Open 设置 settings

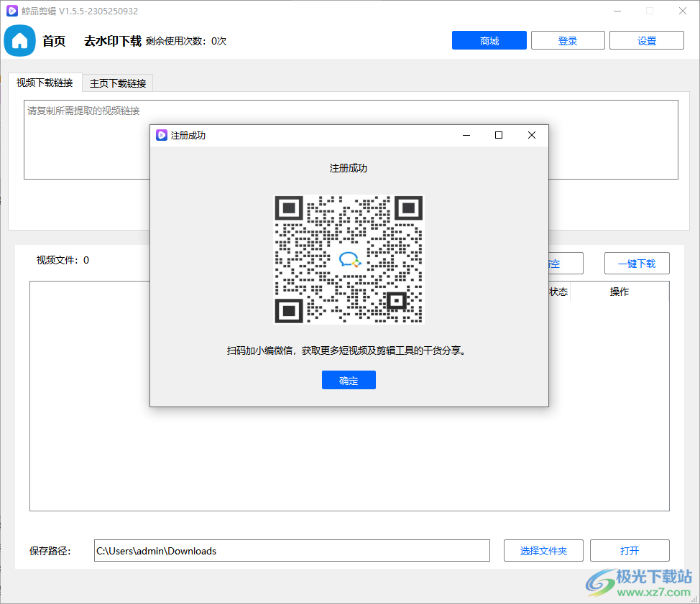[x=646, y=41]
